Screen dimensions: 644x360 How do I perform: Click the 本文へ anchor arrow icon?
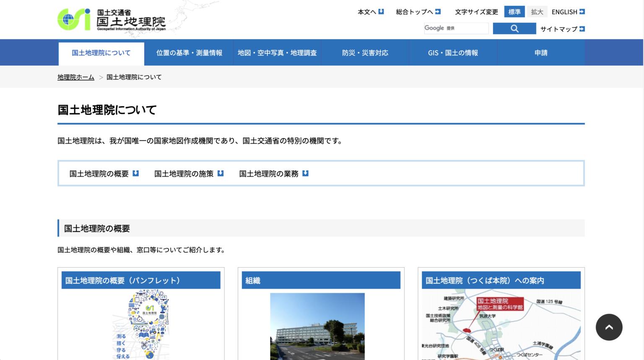pyautogui.click(x=381, y=11)
